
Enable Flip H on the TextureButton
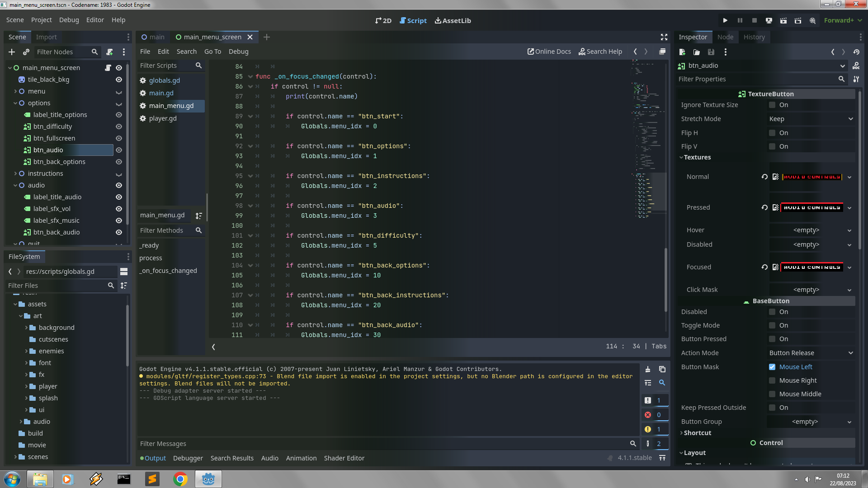(772, 133)
